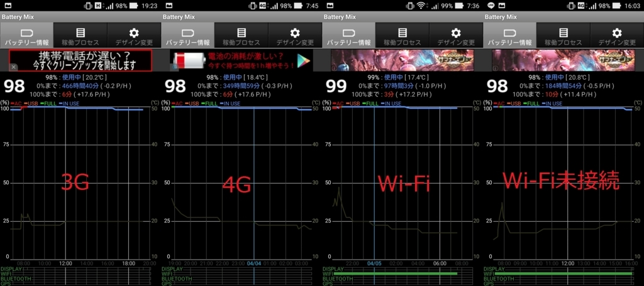
Task: Open バッテリー情報 tab in the 19:23 screen
Action: click(x=26, y=35)
